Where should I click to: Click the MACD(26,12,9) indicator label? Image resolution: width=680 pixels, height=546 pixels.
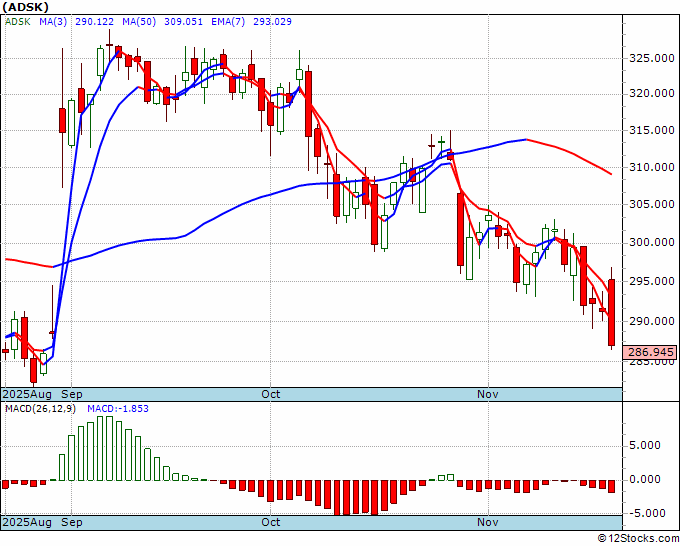[x=42, y=409]
